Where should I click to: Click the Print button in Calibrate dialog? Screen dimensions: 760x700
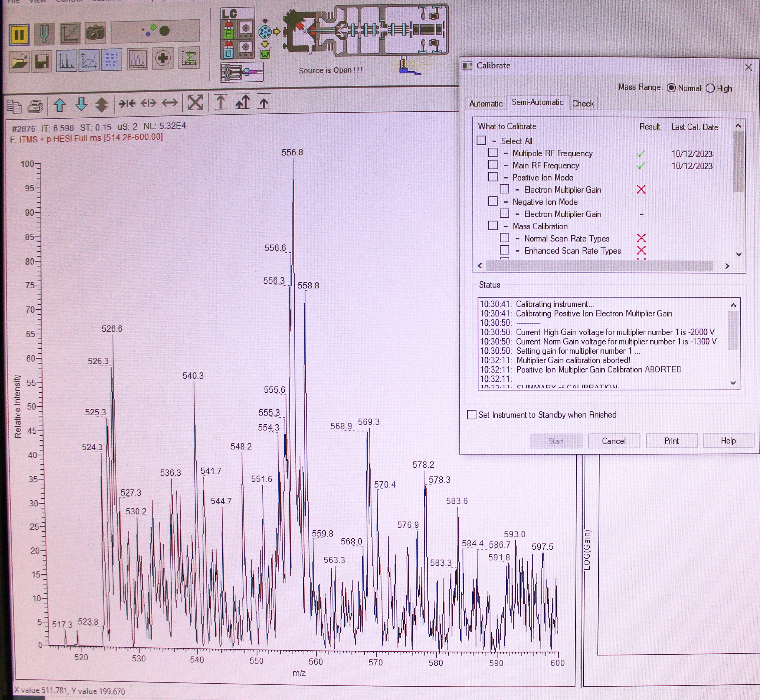671,441
